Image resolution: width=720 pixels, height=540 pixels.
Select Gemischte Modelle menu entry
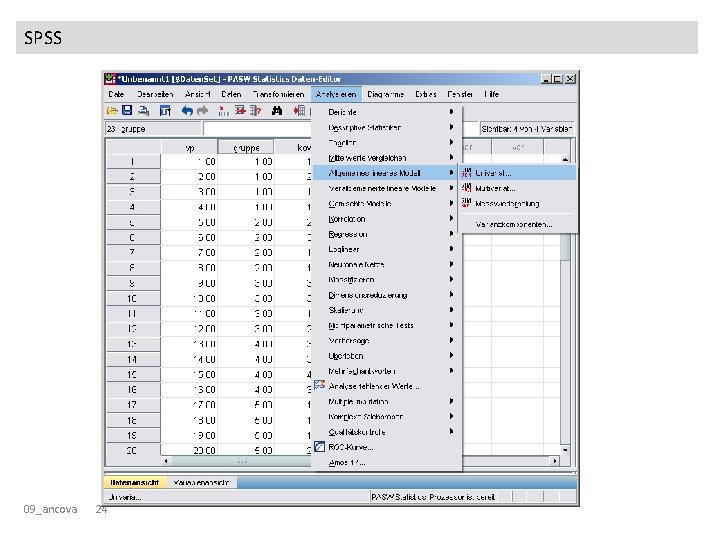tap(385, 203)
